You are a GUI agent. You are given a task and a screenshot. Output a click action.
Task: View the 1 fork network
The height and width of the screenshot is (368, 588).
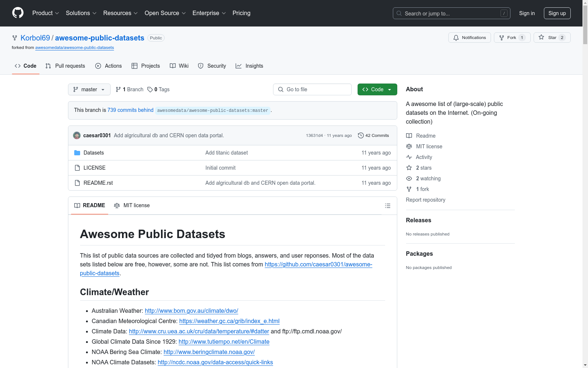pos(417,189)
